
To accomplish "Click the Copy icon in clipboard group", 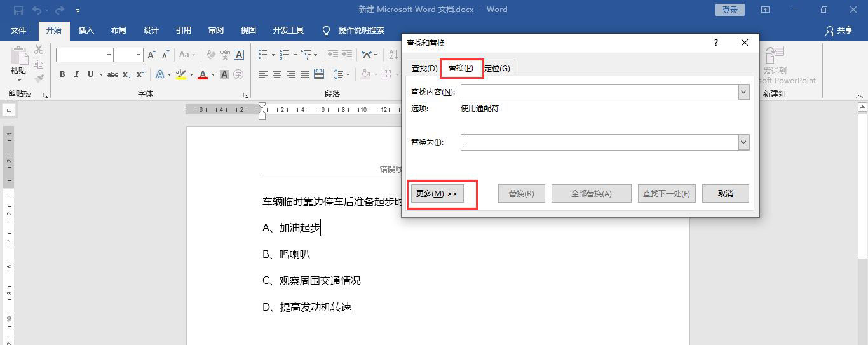I will click(39, 64).
